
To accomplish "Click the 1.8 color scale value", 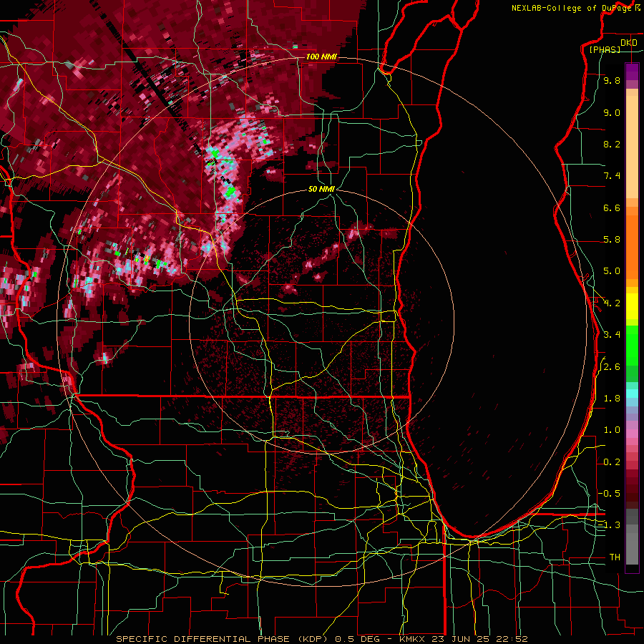I will (612, 399).
